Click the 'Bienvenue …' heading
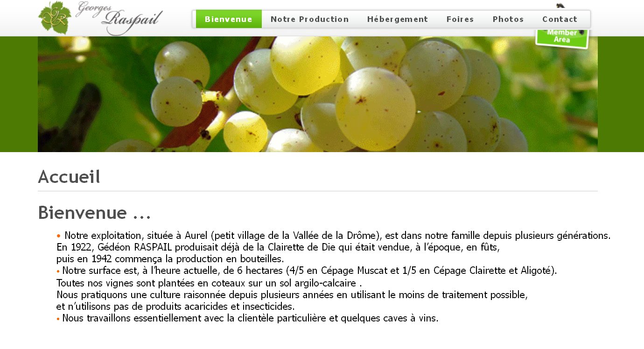 tap(94, 213)
